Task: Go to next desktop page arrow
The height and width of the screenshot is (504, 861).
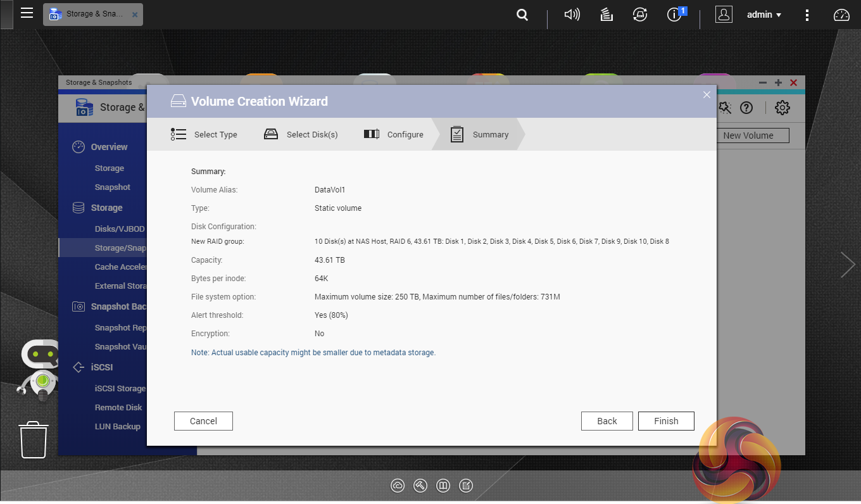Action: (x=848, y=265)
